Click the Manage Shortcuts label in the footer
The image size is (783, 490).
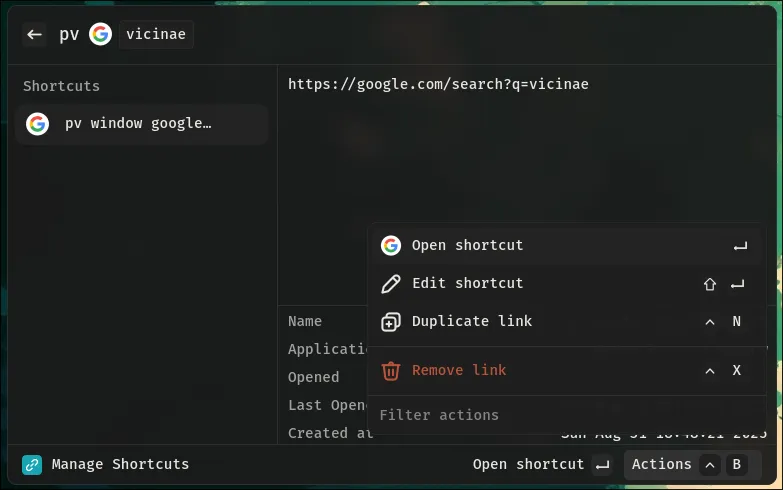[120, 464]
